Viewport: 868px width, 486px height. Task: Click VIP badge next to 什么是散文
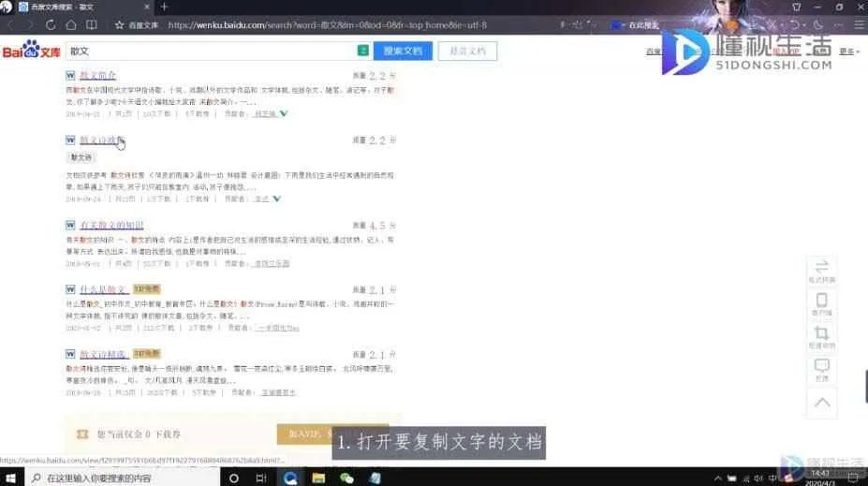coord(147,289)
